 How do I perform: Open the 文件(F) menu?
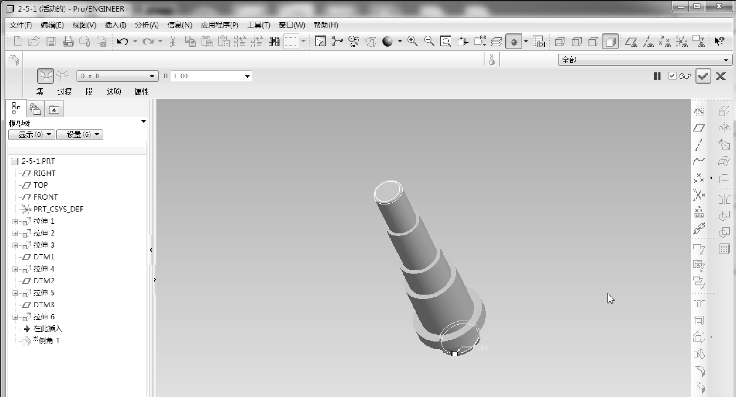pos(21,25)
